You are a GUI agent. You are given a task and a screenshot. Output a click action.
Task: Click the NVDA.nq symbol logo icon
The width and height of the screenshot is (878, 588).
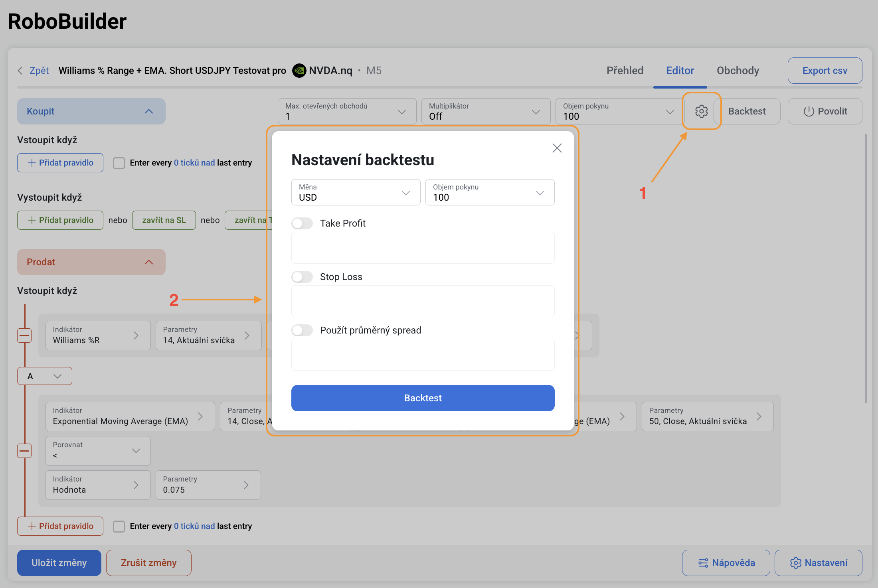(x=299, y=71)
